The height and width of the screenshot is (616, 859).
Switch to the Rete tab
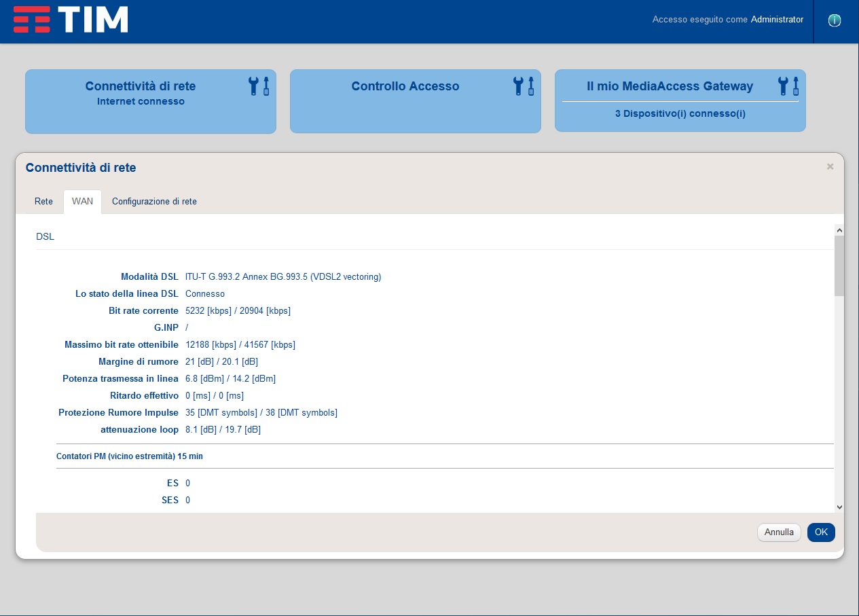(x=43, y=202)
